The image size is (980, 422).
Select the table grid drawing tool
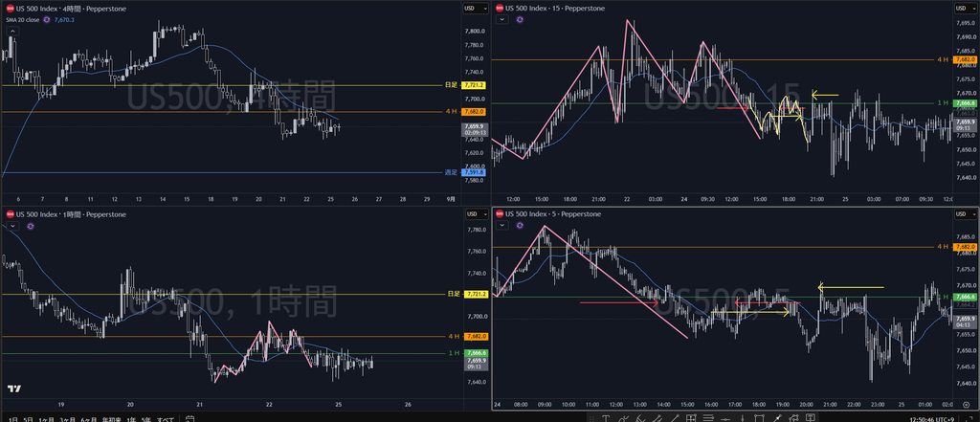point(691,418)
